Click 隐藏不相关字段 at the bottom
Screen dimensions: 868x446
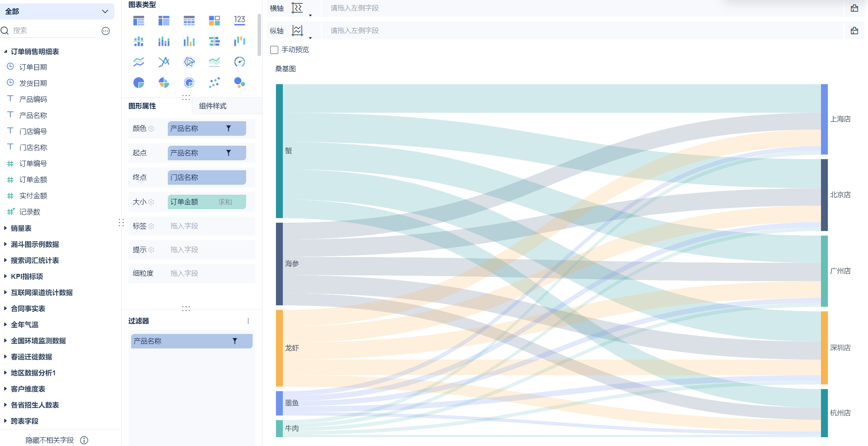50,440
